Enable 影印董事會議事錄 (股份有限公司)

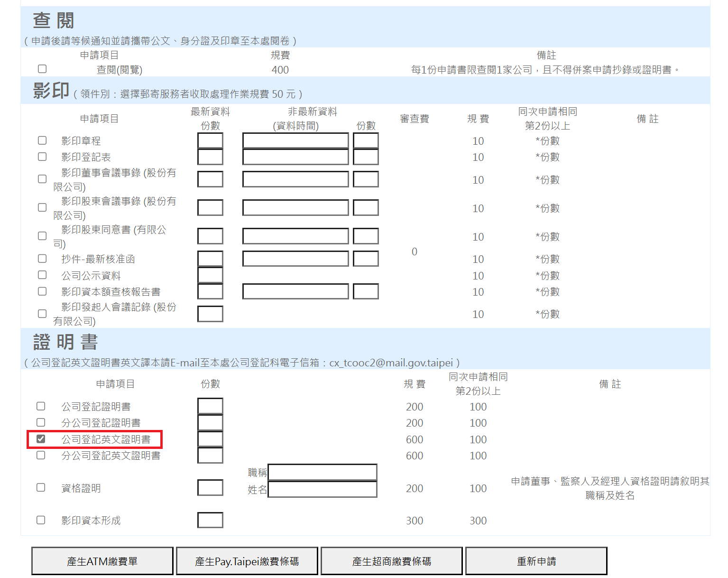tap(42, 179)
